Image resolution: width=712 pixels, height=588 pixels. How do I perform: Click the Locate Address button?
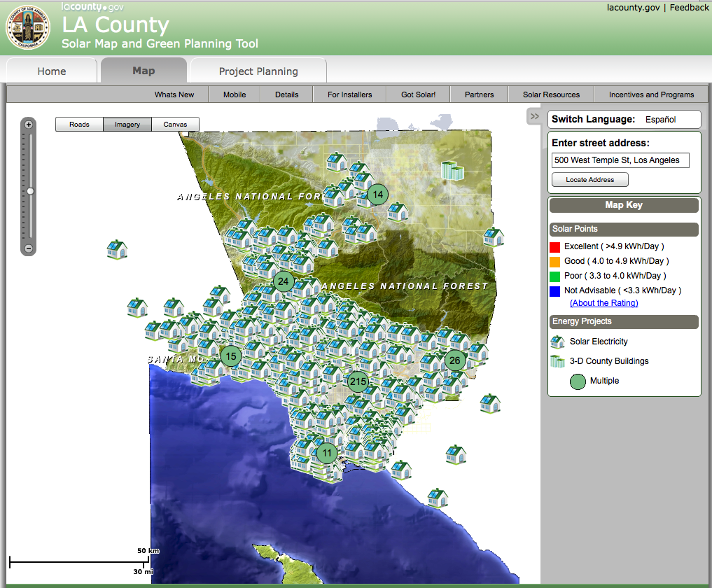(590, 180)
